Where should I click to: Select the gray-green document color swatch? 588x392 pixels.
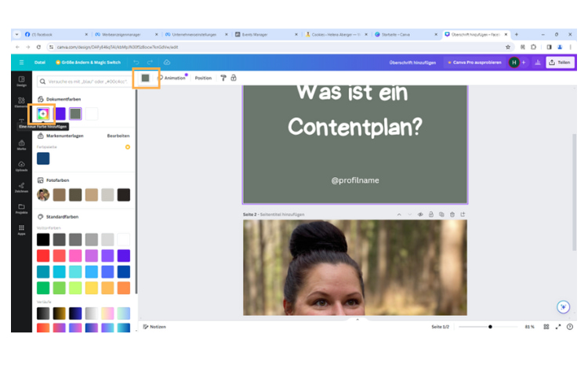click(x=75, y=114)
